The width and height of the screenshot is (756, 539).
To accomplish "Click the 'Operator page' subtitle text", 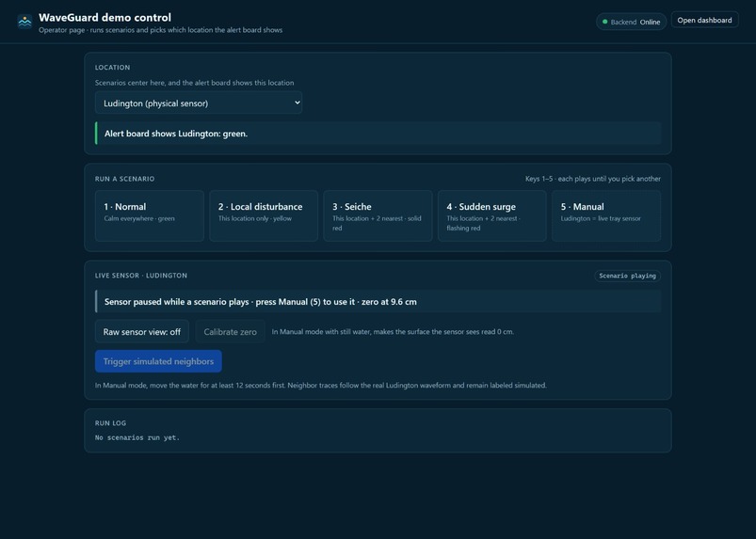I will 161,30.
